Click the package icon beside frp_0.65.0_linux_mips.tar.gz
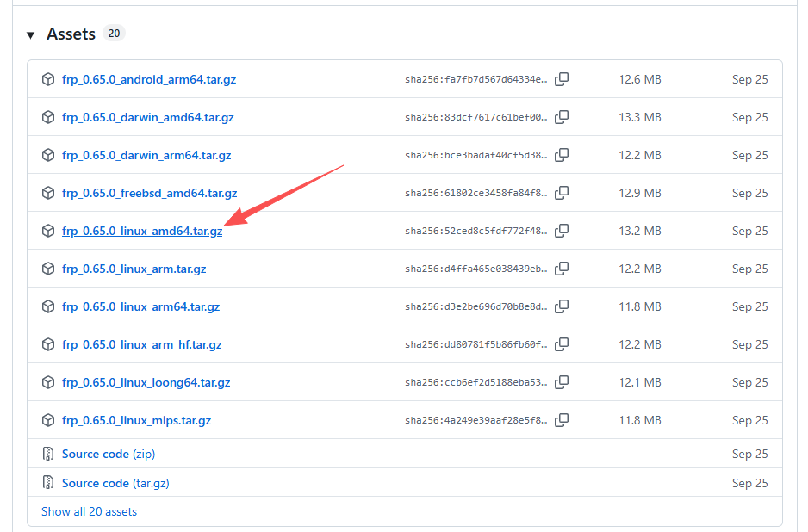The height and width of the screenshot is (532, 808). [48, 420]
